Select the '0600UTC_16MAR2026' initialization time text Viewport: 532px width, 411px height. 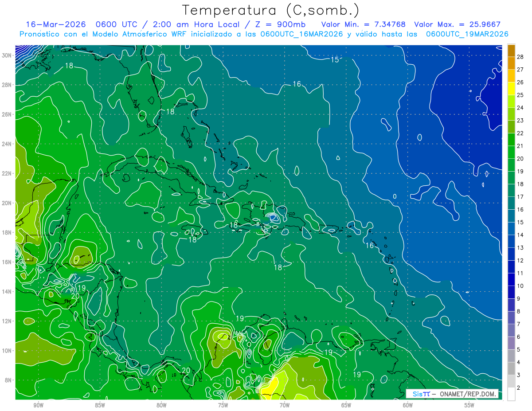tap(301, 34)
